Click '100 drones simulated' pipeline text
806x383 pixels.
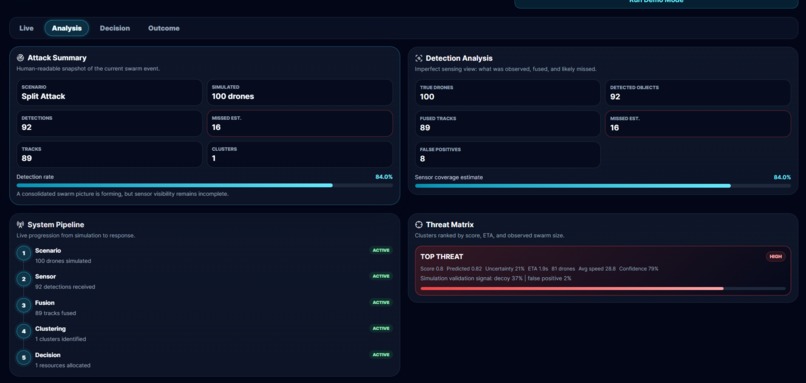click(x=63, y=261)
